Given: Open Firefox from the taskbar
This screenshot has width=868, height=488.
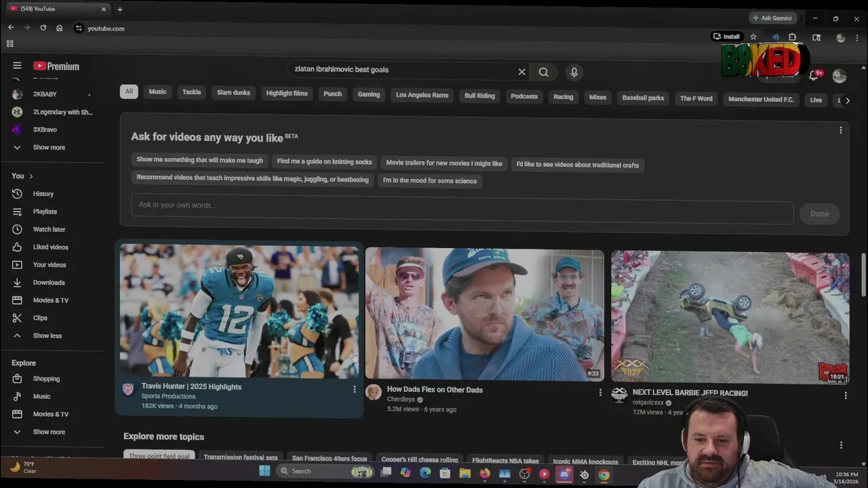Looking at the screenshot, I should click(485, 474).
